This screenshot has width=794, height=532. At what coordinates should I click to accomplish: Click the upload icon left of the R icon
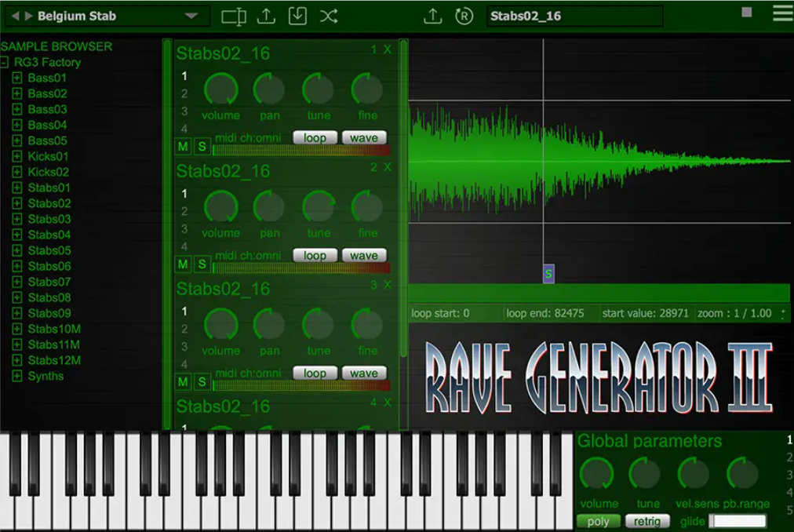tap(432, 16)
